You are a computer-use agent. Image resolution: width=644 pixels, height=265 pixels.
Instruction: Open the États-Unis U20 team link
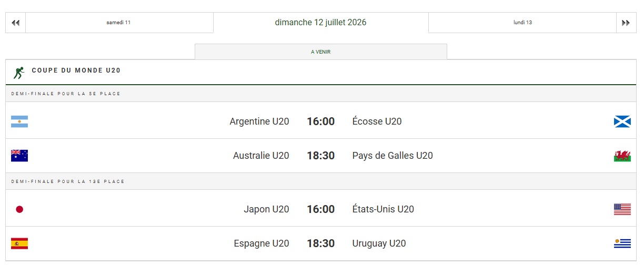(x=383, y=209)
